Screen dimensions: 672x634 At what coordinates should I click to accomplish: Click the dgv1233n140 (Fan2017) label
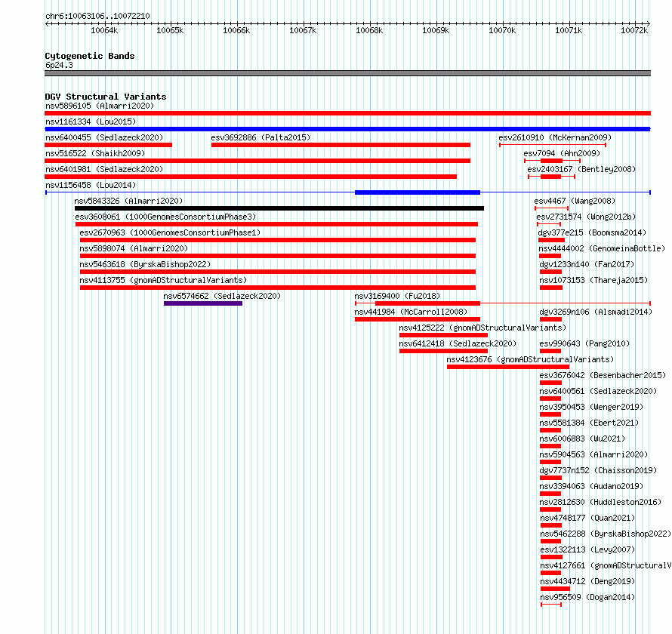(587, 264)
